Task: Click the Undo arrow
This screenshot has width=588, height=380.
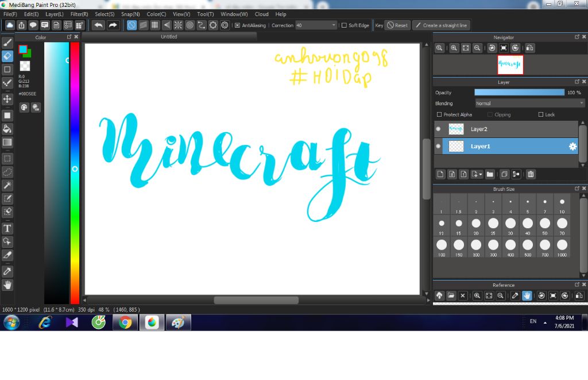Action: (98, 25)
